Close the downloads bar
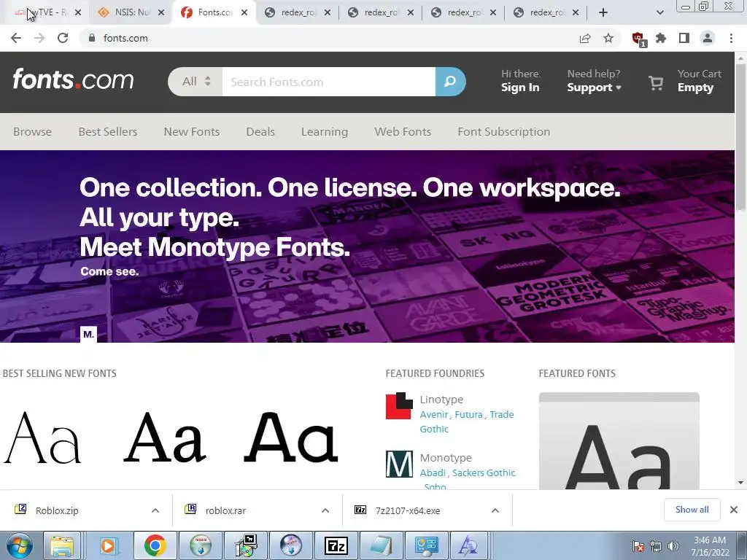Image resolution: width=747 pixels, height=560 pixels. click(x=734, y=510)
